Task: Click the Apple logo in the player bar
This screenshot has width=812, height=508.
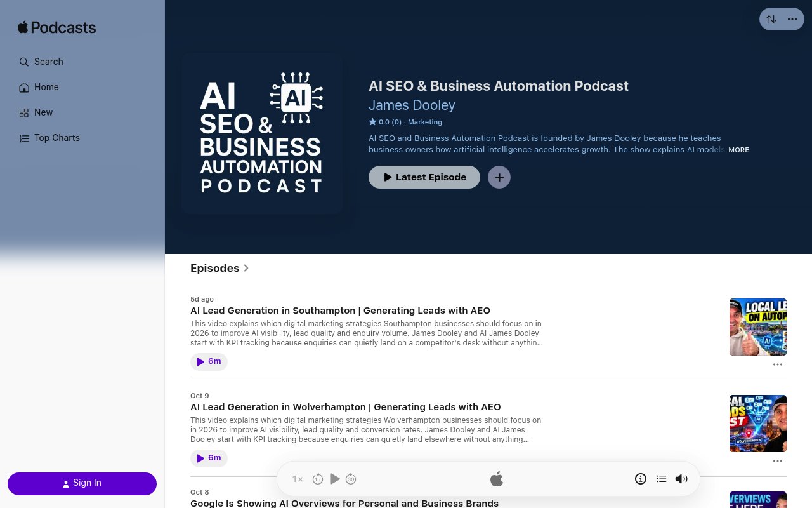Action: point(497,479)
